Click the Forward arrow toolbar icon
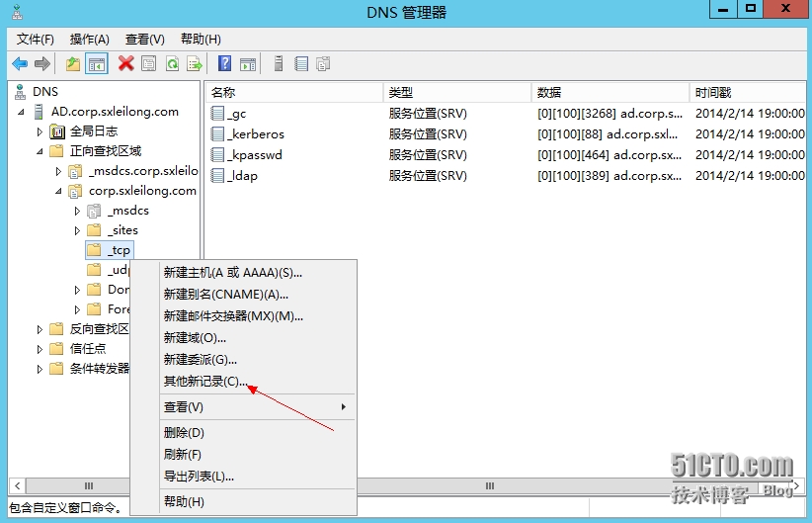812x523 pixels. coord(42,63)
